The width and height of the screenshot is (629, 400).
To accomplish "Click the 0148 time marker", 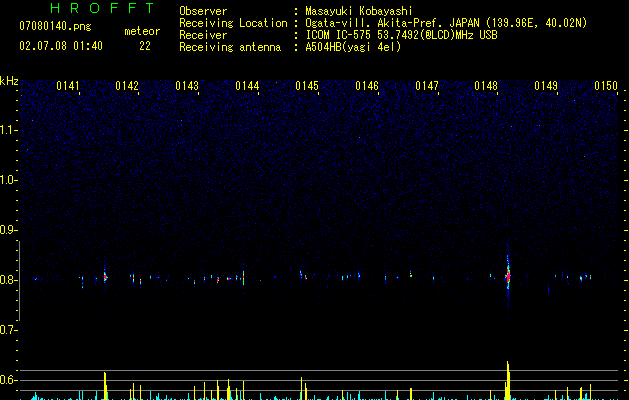I will [486, 86].
